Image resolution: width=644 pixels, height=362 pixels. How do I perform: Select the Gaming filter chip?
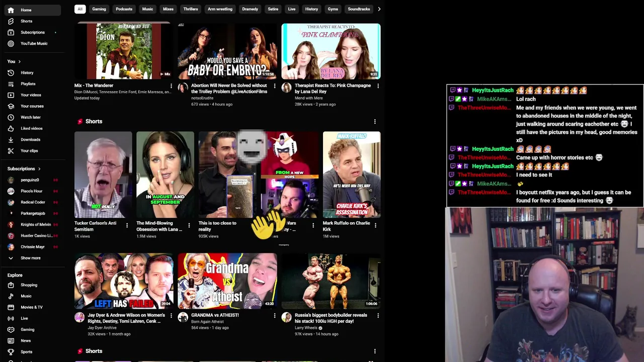pos(99,9)
